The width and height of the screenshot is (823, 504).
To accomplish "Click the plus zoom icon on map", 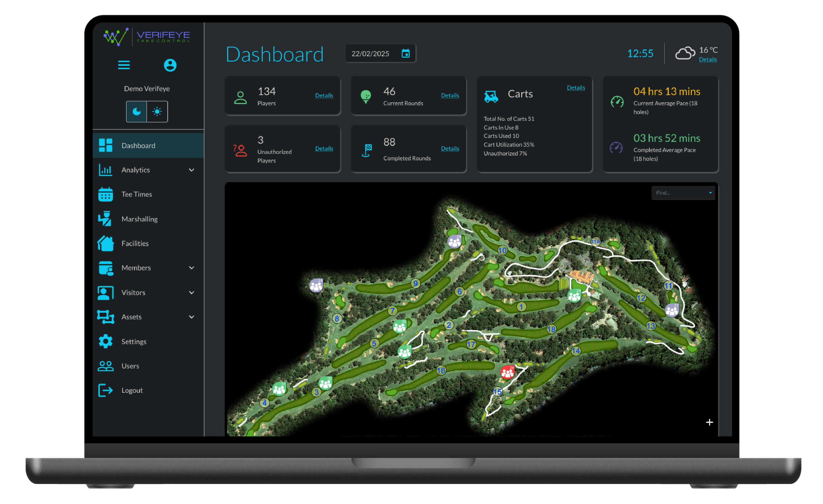I will pyautogui.click(x=709, y=422).
